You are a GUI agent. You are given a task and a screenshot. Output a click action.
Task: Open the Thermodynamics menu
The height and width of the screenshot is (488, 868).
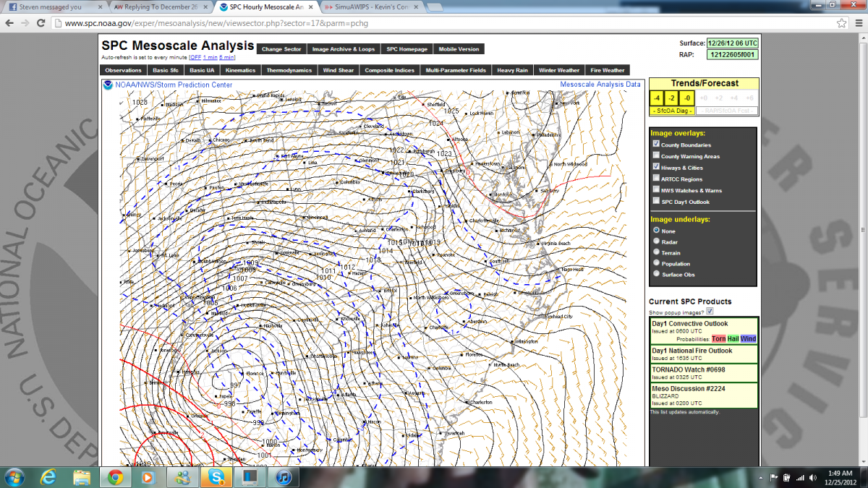pos(289,70)
